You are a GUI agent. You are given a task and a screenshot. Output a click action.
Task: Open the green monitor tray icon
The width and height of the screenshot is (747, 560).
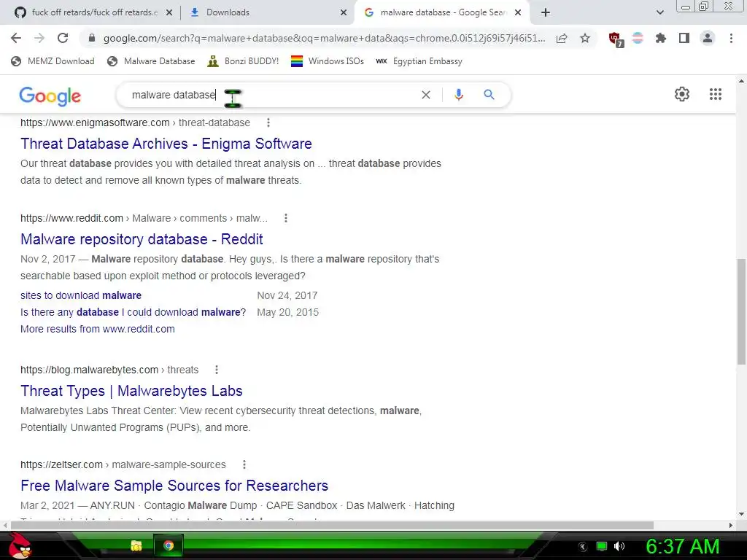602,546
